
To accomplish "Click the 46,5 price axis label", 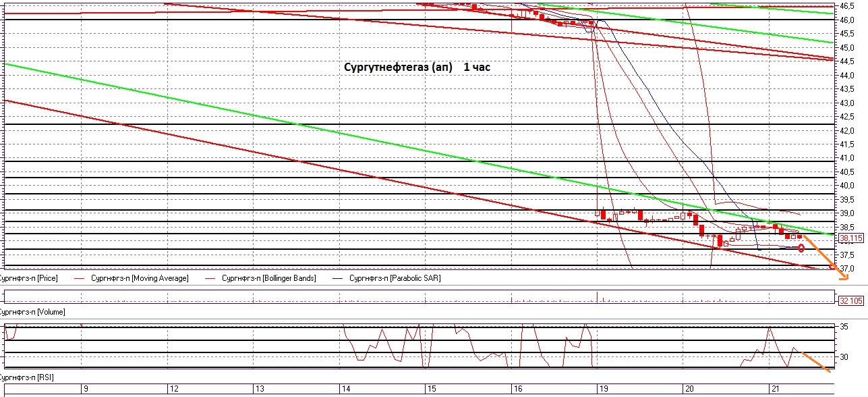I will click(x=847, y=5).
